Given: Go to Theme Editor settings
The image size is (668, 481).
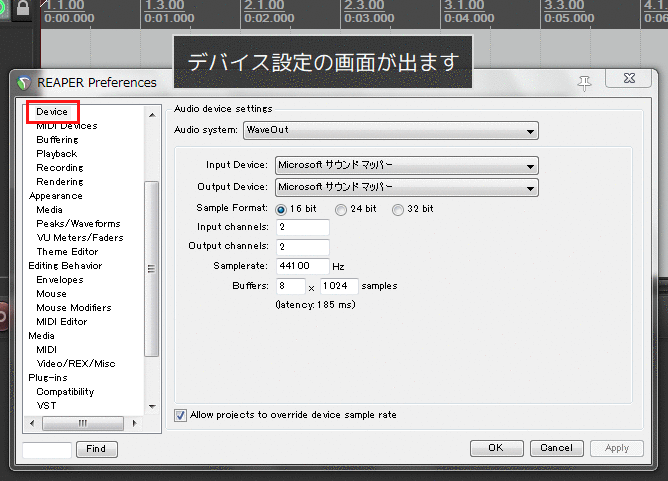Looking at the screenshot, I should tap(67, 252).
